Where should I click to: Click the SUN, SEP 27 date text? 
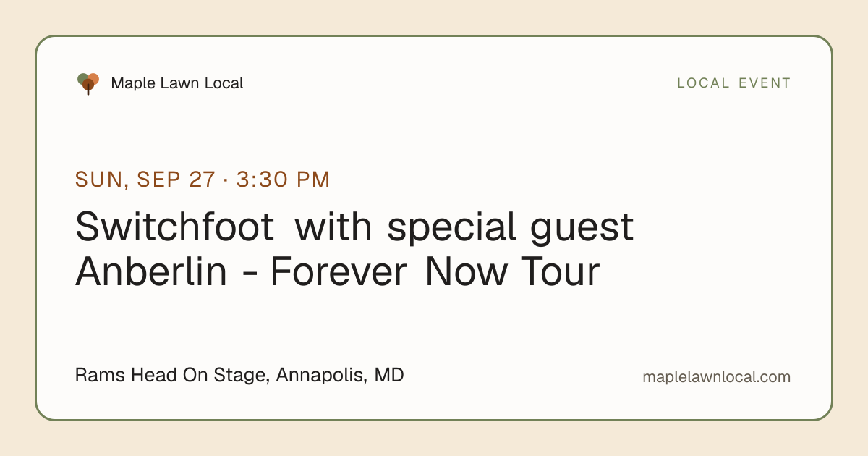pos(145,180)
